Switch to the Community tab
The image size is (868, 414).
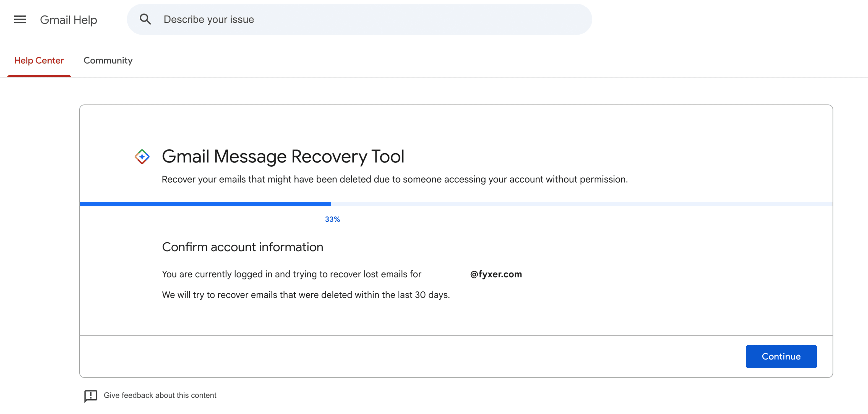click(x=108, y=60)
